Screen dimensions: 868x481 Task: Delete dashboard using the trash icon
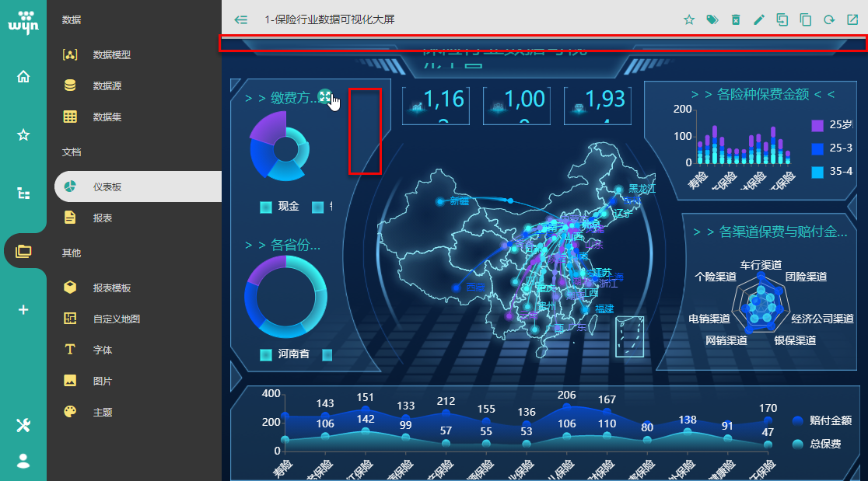[736, 20]
